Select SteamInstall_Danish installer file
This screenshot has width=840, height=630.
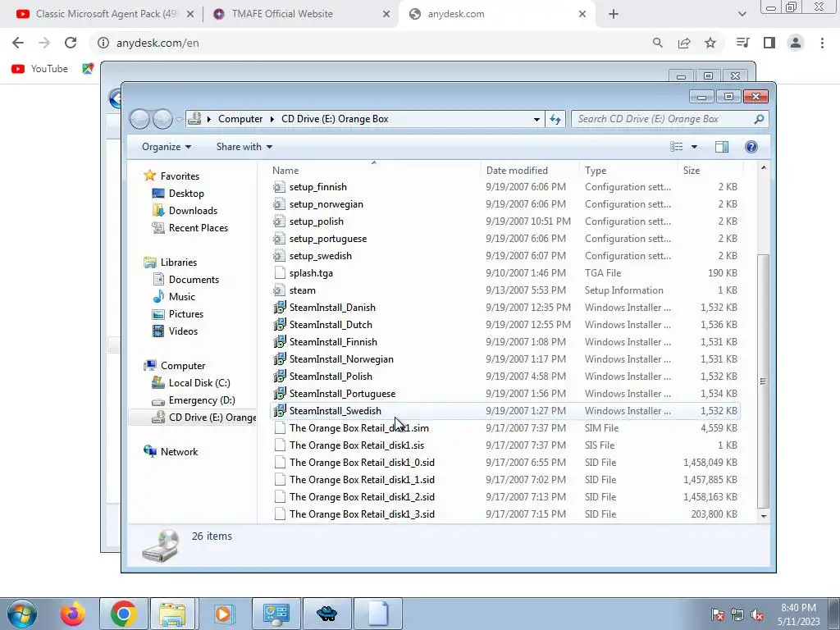[x=332, y=308]
